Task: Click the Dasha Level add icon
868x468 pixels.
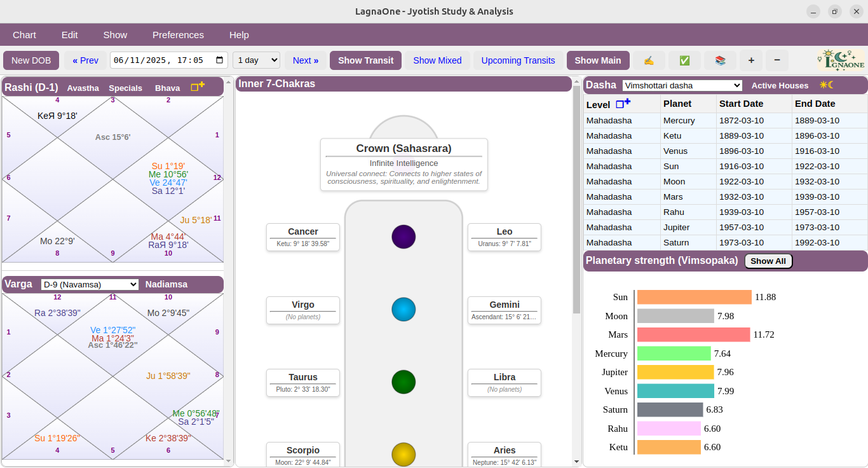Action: point(623,104)
